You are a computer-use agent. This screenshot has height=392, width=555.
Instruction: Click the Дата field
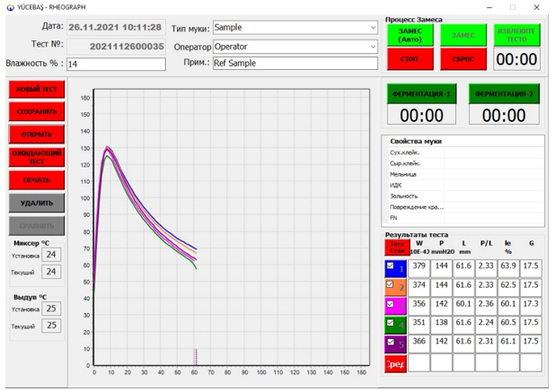(x=116, y=27)
